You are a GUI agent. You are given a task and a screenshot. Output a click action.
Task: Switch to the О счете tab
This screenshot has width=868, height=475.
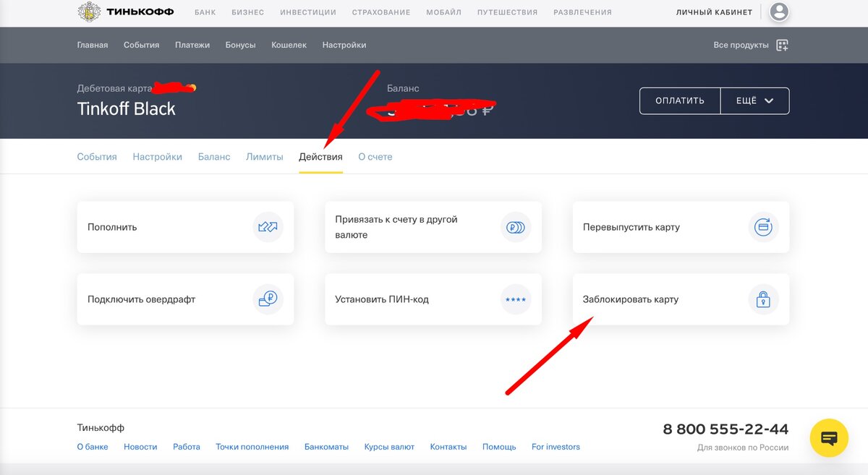[375, 156]
